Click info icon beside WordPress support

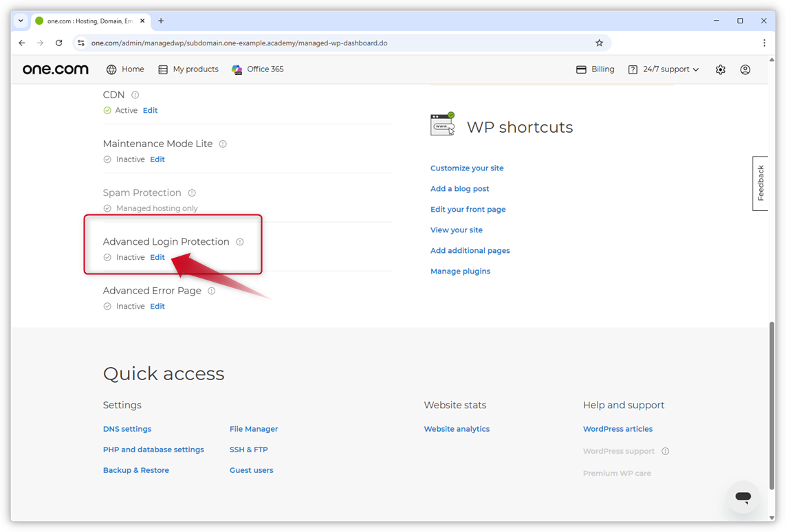click(665, 452)
